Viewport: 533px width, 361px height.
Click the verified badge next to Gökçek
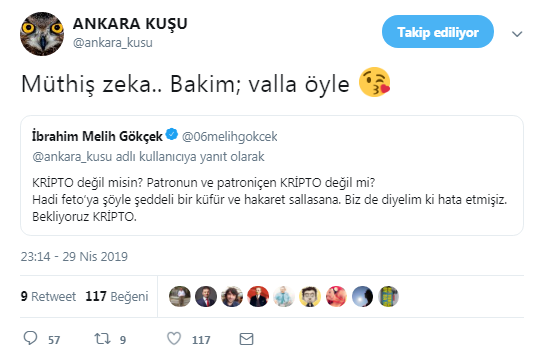point(172,134)
